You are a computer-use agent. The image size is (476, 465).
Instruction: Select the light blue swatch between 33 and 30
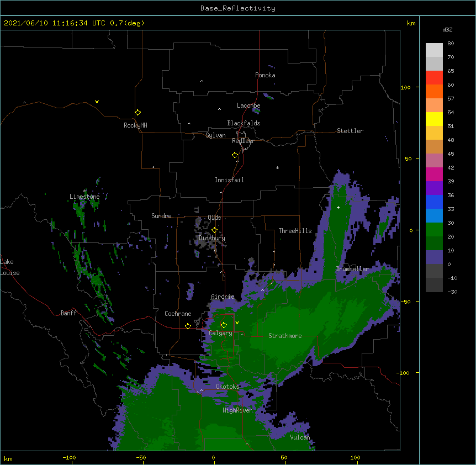pos(434,216)
